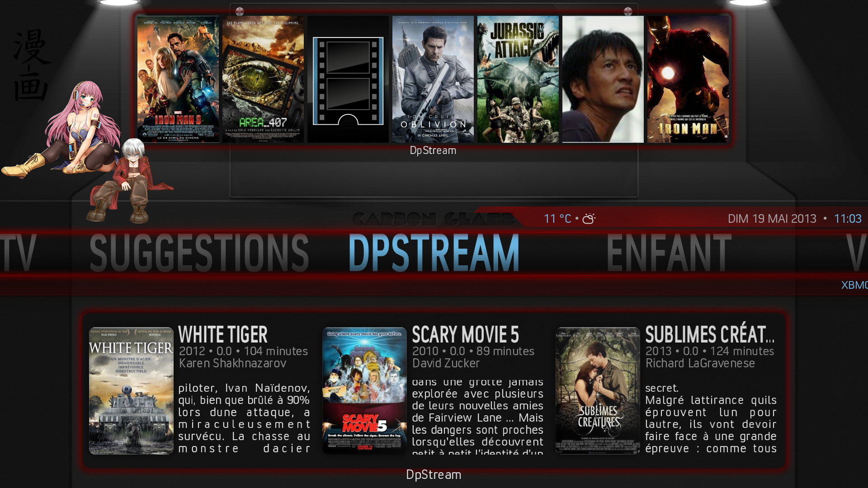Screen dimensions: 868x488
Task: Click '2010 • 0.0 • 89 minutes' info
Action: pos(473,351)
